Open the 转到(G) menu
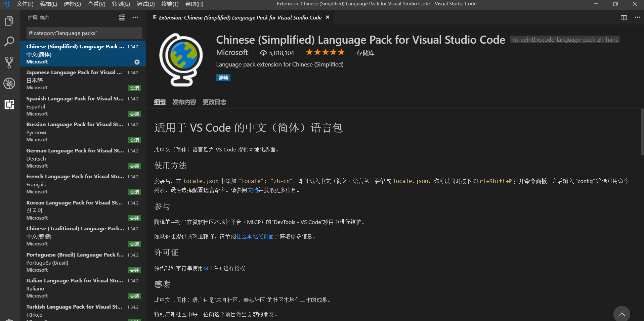 121,4
